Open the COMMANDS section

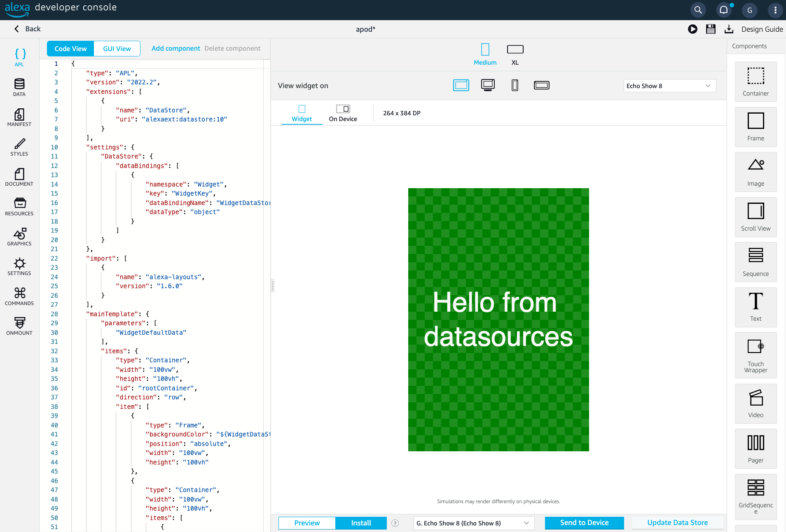[x=19, y=296]
